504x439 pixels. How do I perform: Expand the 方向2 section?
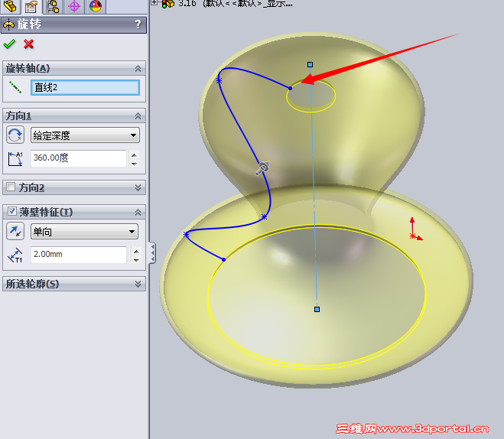pos(138,187)
